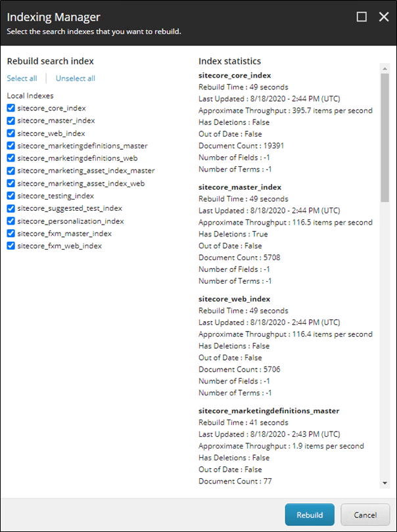Cancel the Indexing Manager dialog
Image resolution: width=397 pixels, height=532 pixels.
tap(365, 515)
